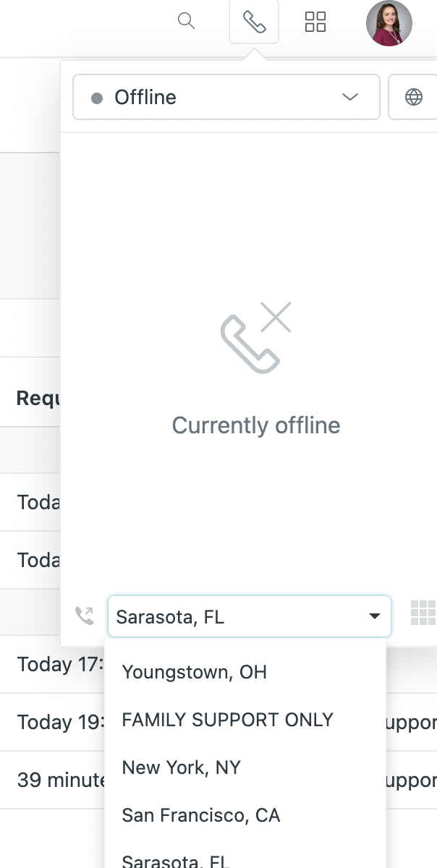Open the apps grid icon

click(315, 22)
